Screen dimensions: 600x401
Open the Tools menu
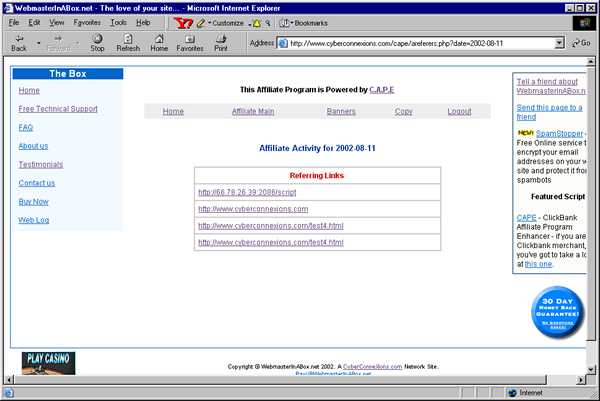tap(118, 23)
